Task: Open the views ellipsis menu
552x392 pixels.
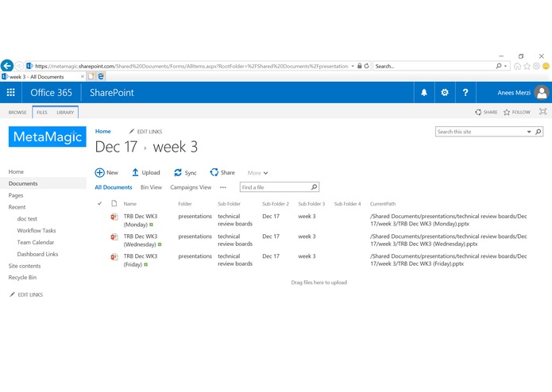Action: tap(223, 187)
